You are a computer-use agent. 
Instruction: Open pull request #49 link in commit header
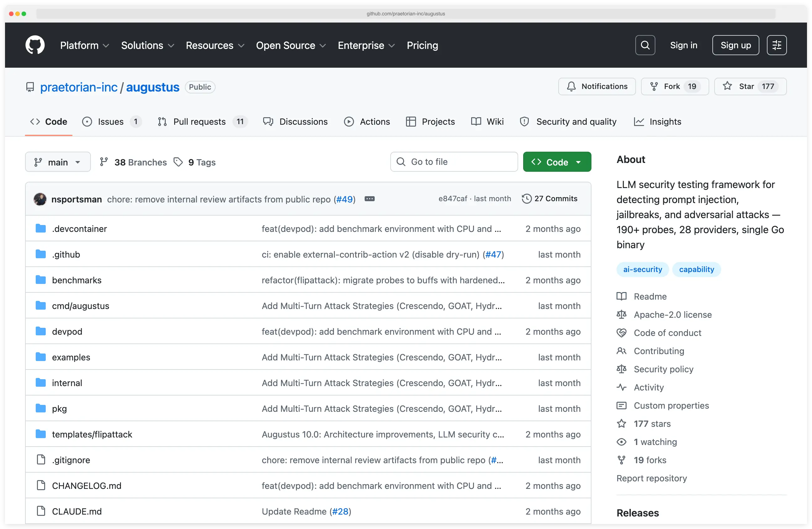coord(344,199)
